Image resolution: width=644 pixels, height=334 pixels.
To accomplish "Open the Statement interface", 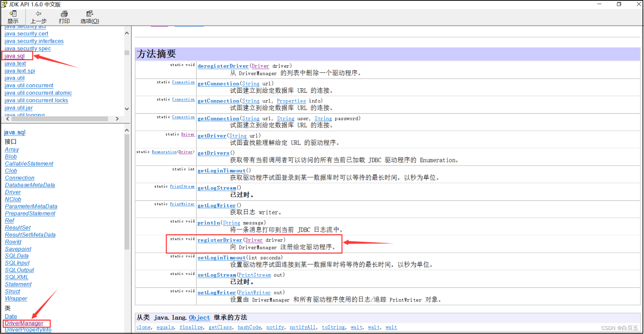I will coord(18,284).
